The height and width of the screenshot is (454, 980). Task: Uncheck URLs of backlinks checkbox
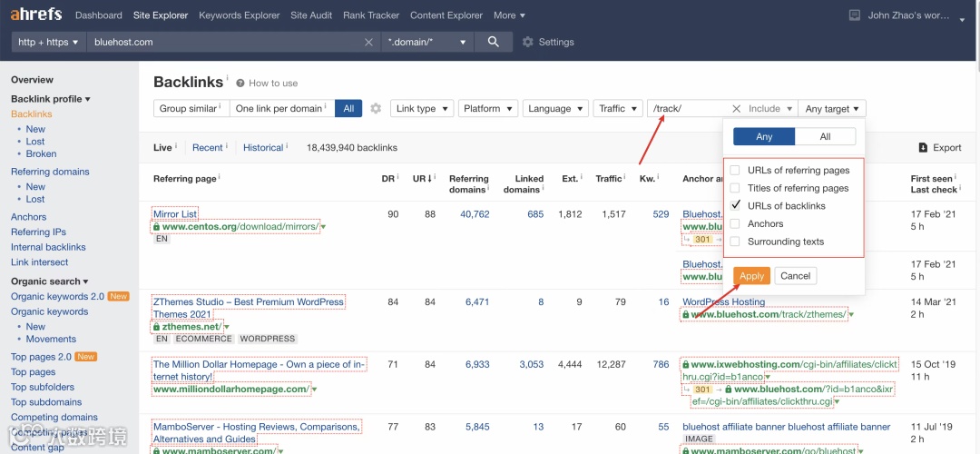point(736,206)
